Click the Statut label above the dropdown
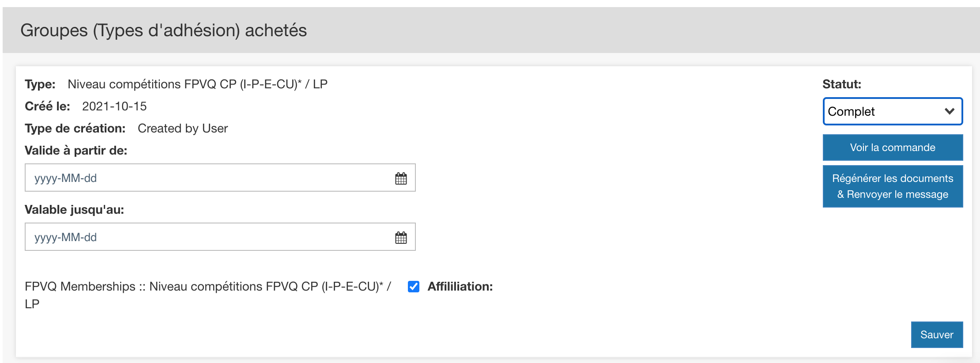 pyautogui.click(x=841, y=84)
